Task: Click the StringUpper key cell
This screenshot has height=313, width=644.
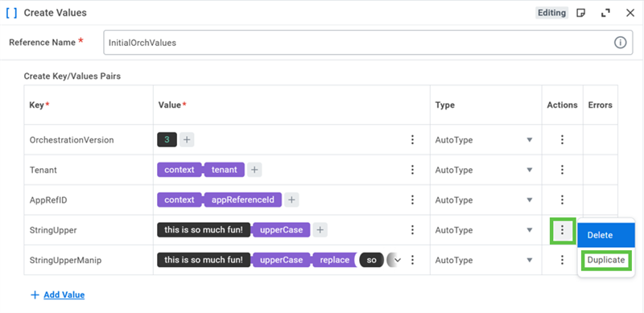Action: (x=89, y=230)
